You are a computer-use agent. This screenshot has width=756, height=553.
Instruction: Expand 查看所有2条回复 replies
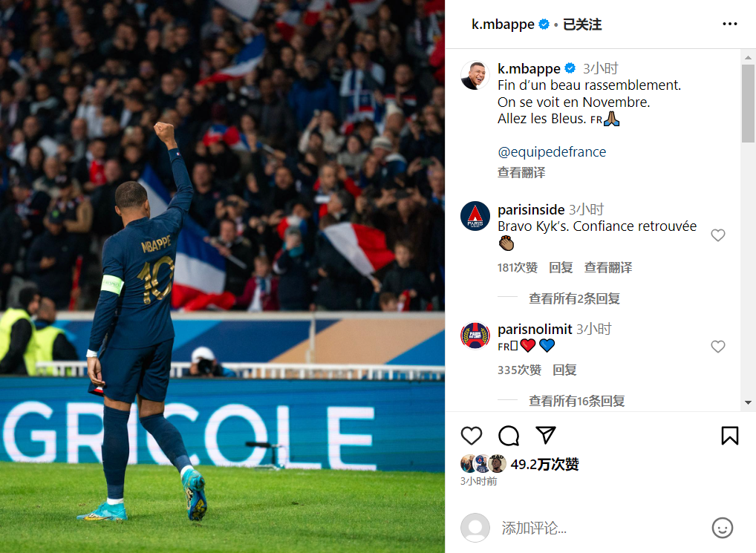point(574,298)
